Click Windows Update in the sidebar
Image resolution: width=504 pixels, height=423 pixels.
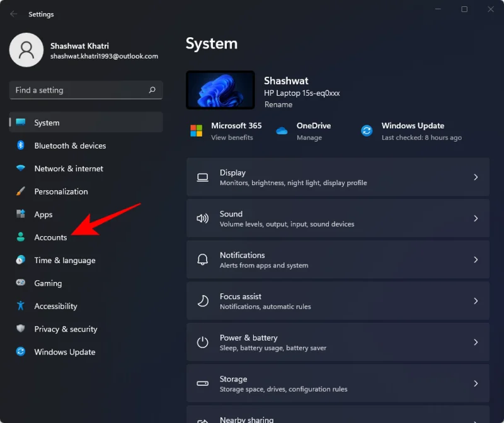63,352
